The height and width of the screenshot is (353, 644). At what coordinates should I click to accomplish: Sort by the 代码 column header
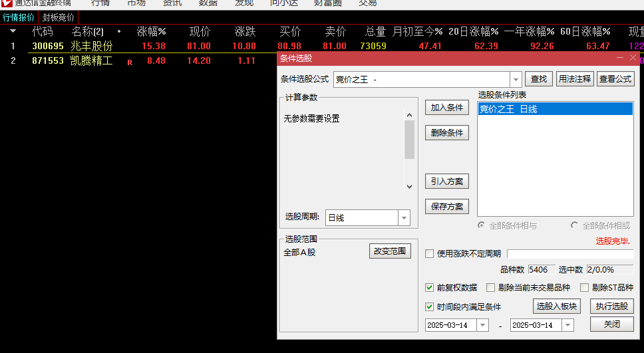coord(43,31)
